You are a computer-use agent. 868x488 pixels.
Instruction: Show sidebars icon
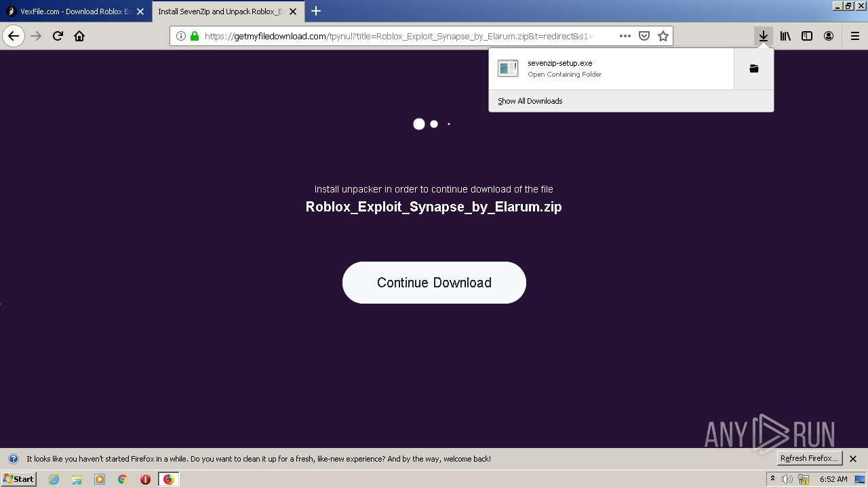807,36
